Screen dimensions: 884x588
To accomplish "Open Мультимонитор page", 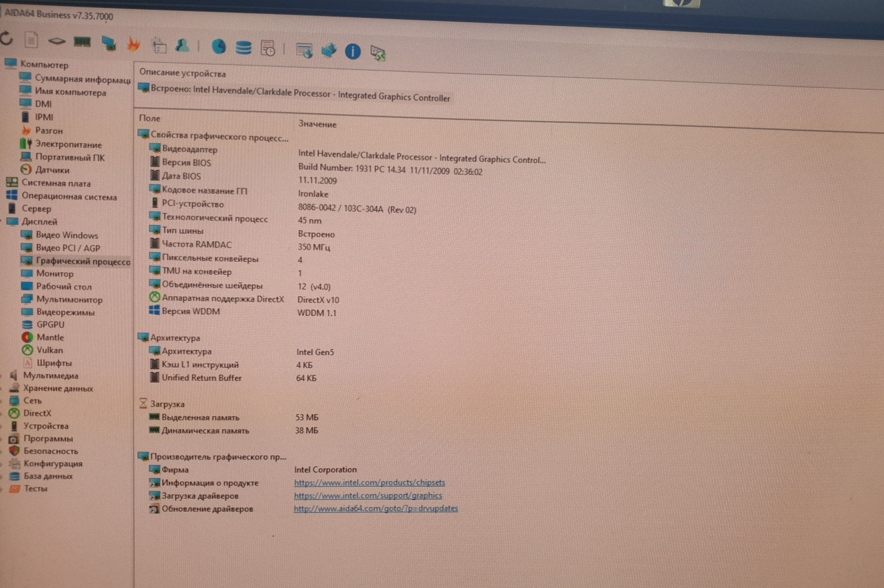I will click(62, 299).
